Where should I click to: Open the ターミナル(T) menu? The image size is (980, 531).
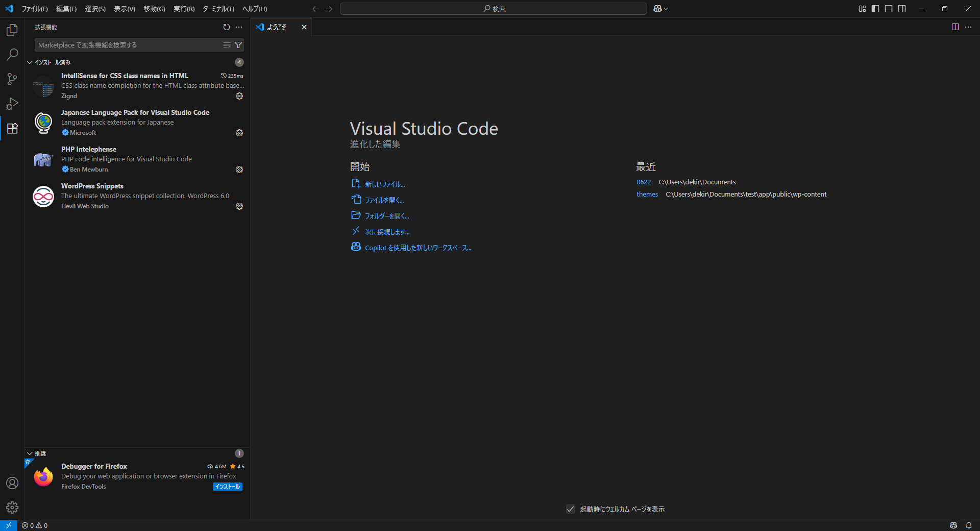point(218,9)
